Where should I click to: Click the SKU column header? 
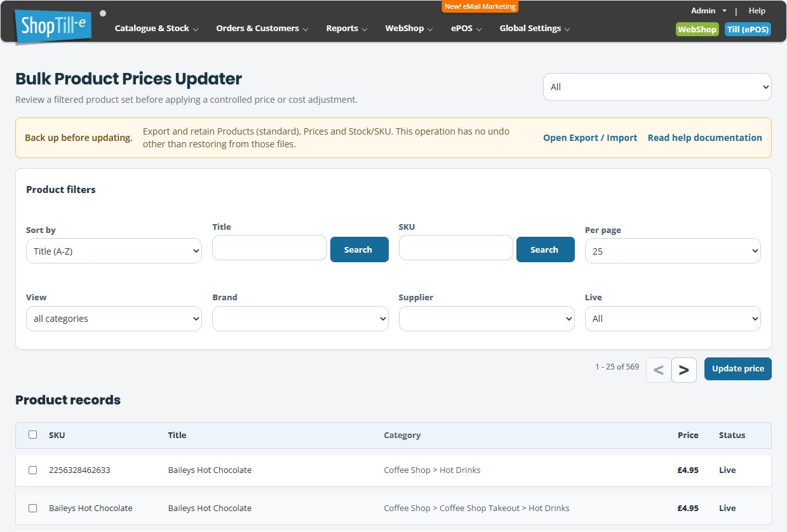(x=57, y=436)
